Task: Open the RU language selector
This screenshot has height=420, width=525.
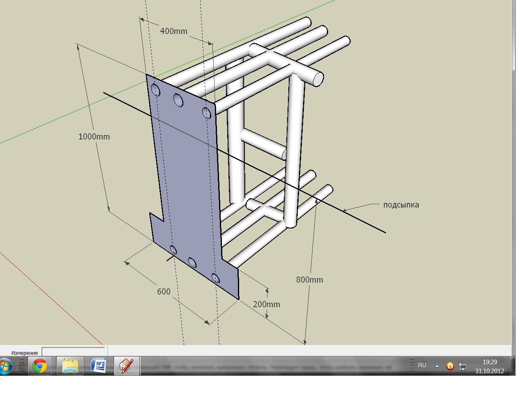Action: point(422,365)
